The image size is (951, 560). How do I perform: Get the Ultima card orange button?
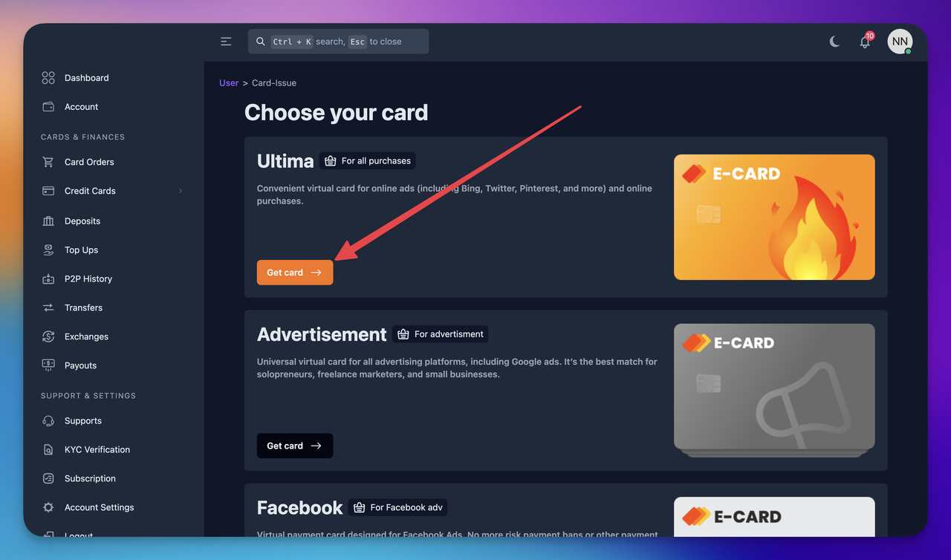[x=295, y=273]
